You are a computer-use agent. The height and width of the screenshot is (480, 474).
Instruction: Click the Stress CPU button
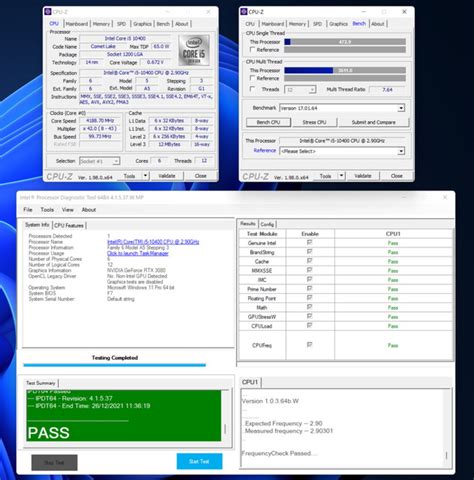[x=314, y=122]
